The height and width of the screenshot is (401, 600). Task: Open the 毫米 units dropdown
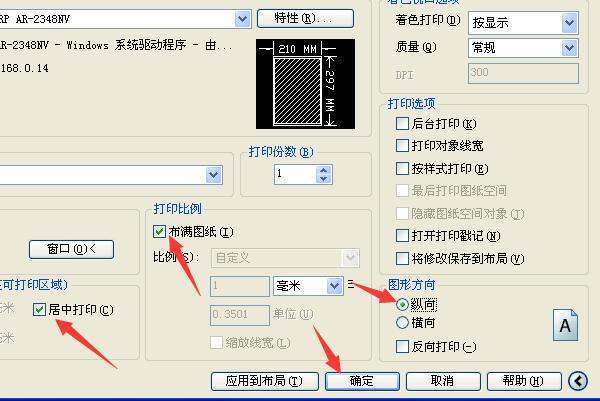tap(334, 286)
